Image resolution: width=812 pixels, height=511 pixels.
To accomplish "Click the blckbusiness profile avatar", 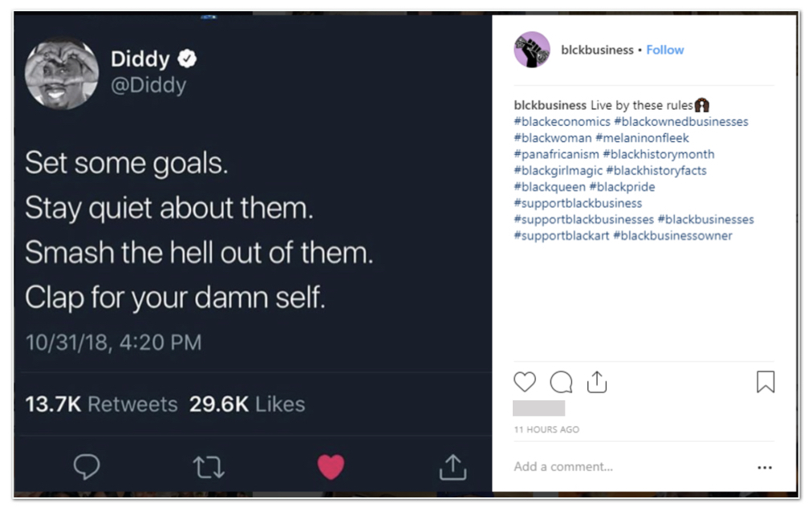I will tap(531, 50).
